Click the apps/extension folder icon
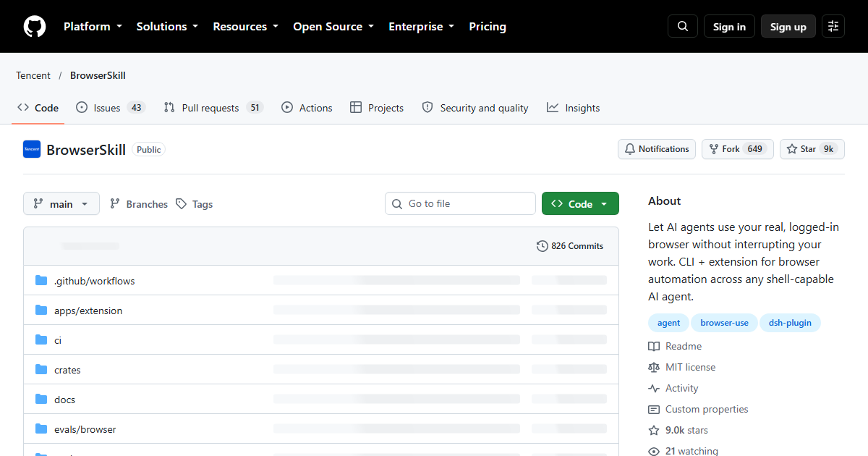This screenshot has height=456, width=868. pos(41,311)
